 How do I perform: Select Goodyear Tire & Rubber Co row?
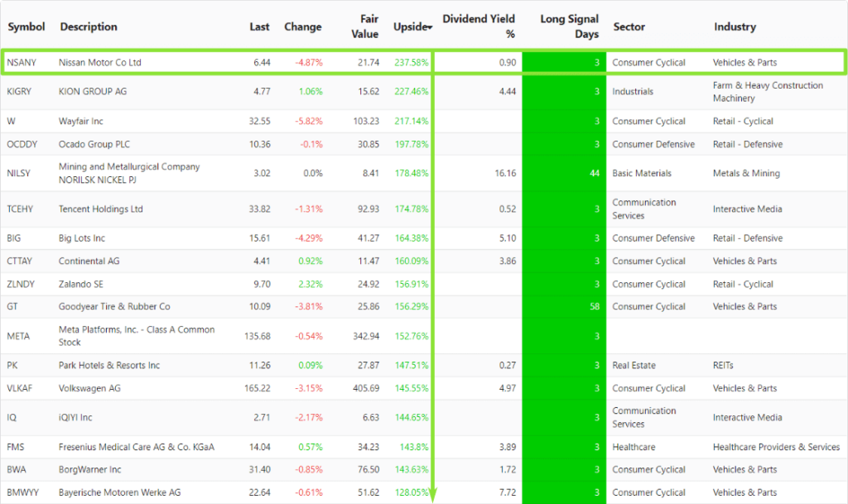[424, 306]
